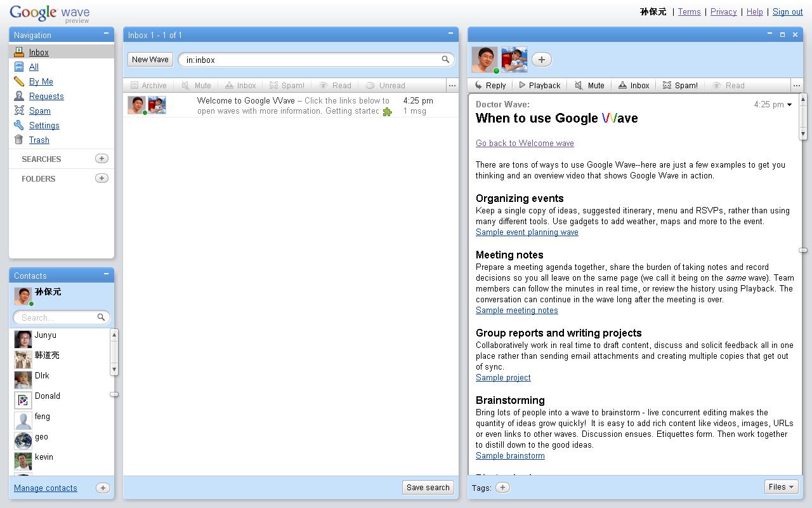Add a new contact with plus button
The height and width of the screenshot is (508, 812).
[x=103, y=488]
